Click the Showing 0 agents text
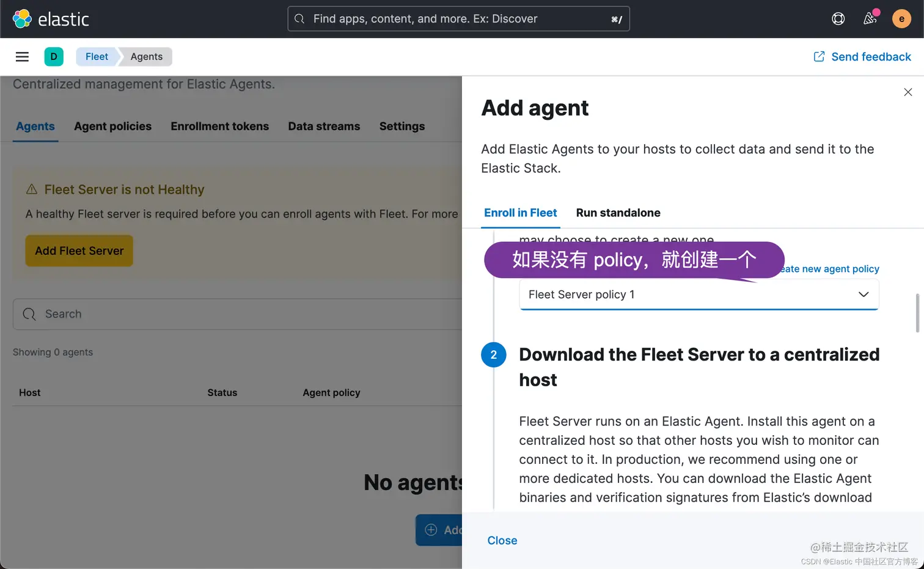Screen dimensions: 924x569 53,353
